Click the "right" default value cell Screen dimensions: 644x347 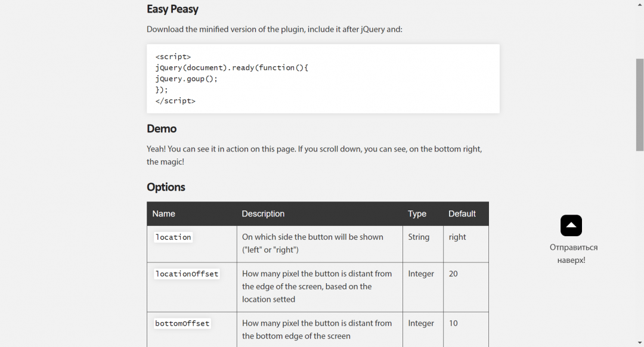pos(457,237)
